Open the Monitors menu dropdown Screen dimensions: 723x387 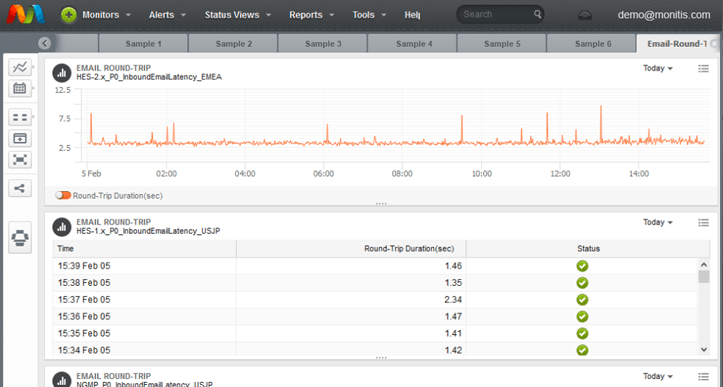click(107, 15)
